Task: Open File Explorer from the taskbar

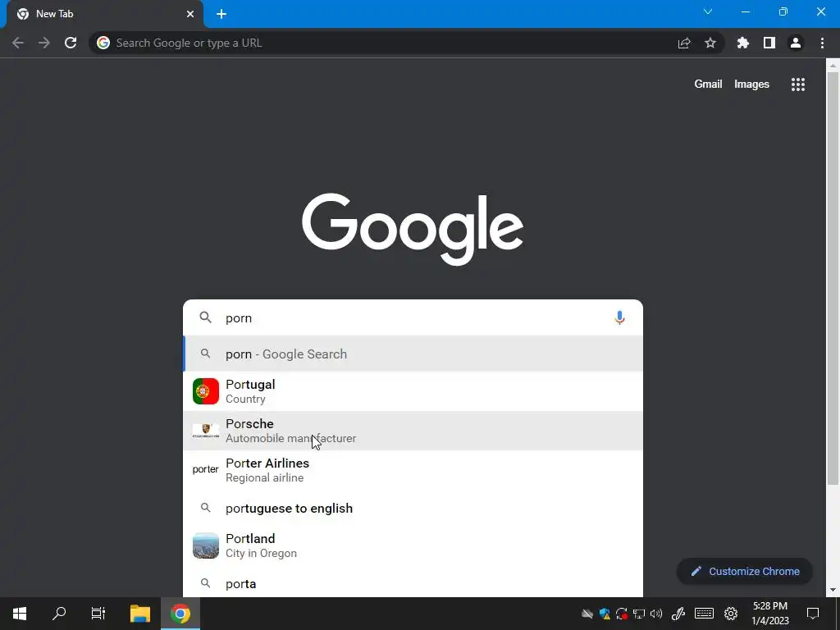Action: pyautogui.click(x=139, y=614)
